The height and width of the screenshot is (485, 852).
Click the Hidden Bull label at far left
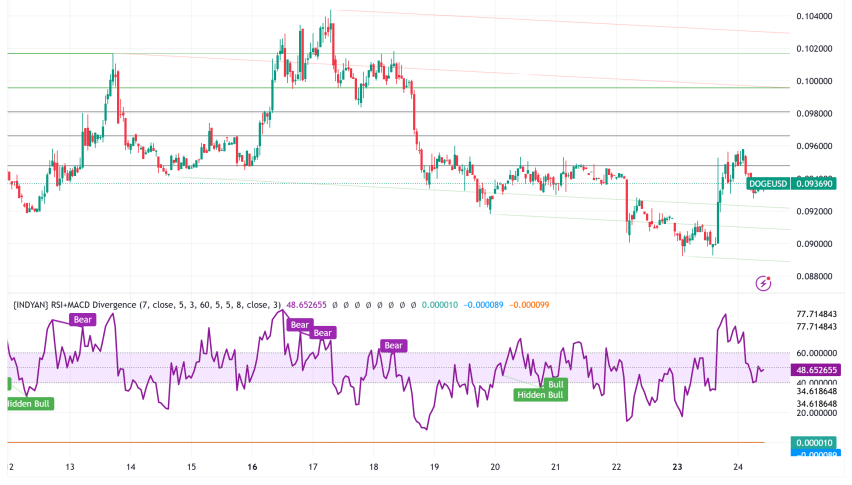(x=28, y=403)
